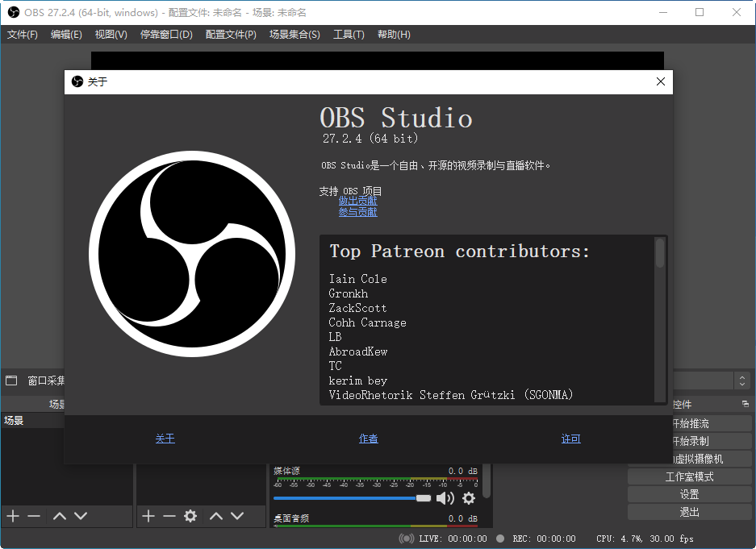The width and height of the screenshot is (756, 549).
Task: Click the 27.2.4 (64 bit) version text
Action: point(370,139)
